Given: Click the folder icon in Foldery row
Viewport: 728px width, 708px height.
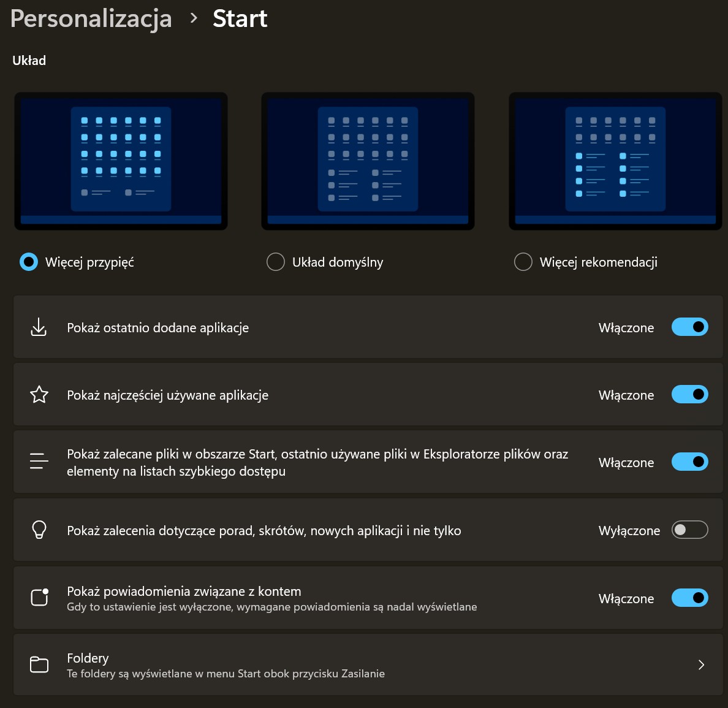Looking at the screenshot, I should pos(39,664).
